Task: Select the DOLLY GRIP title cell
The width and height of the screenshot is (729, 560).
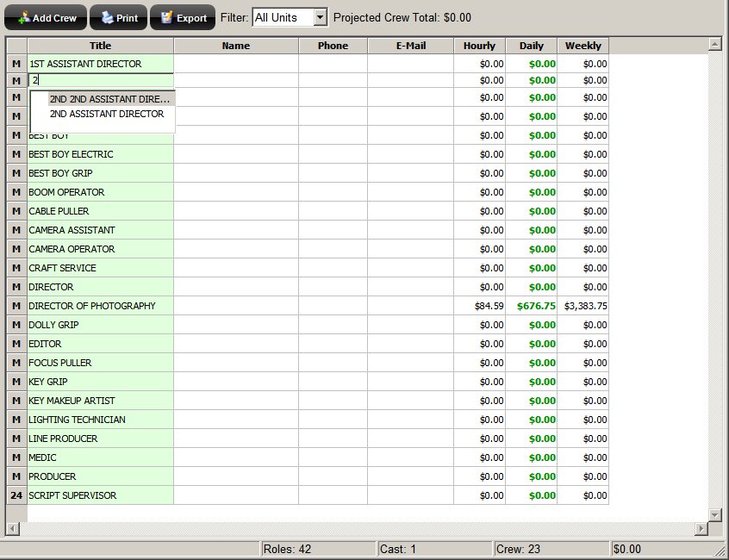Action: [101, 325]
